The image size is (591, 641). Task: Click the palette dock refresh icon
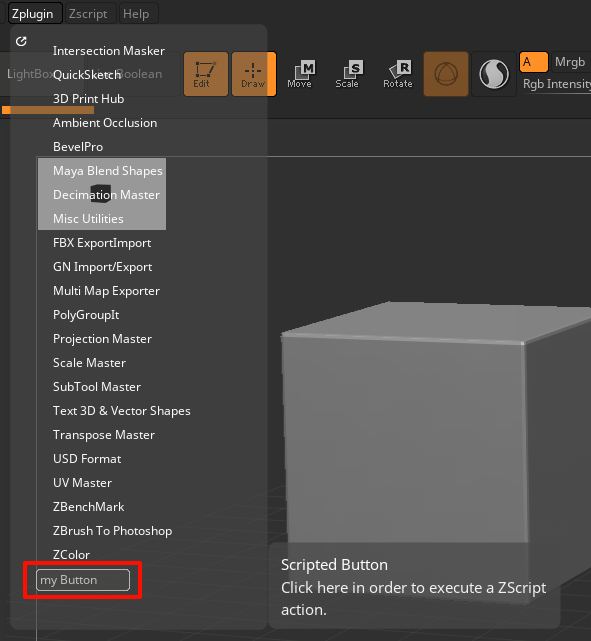point(21,41)
